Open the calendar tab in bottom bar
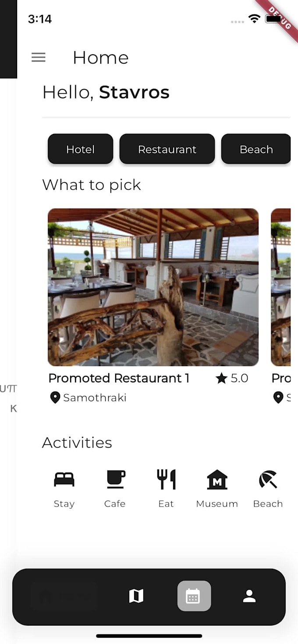298x644 pixels. 194,596
